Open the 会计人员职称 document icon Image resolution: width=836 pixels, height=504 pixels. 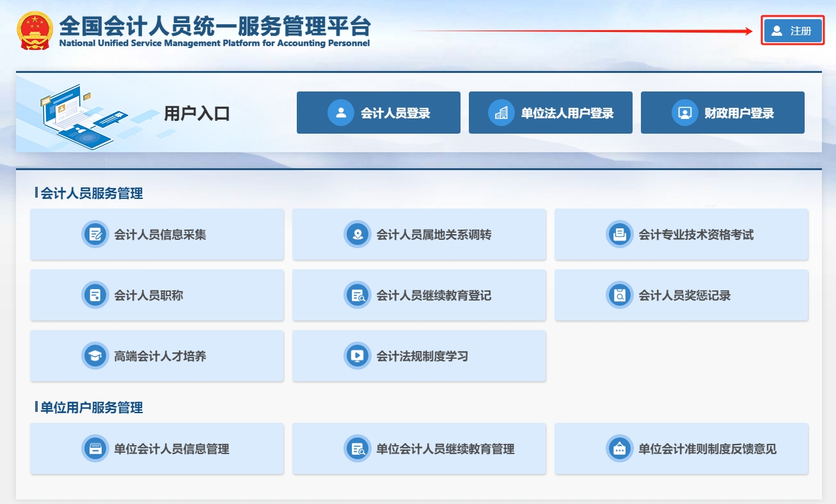[95, 295]
